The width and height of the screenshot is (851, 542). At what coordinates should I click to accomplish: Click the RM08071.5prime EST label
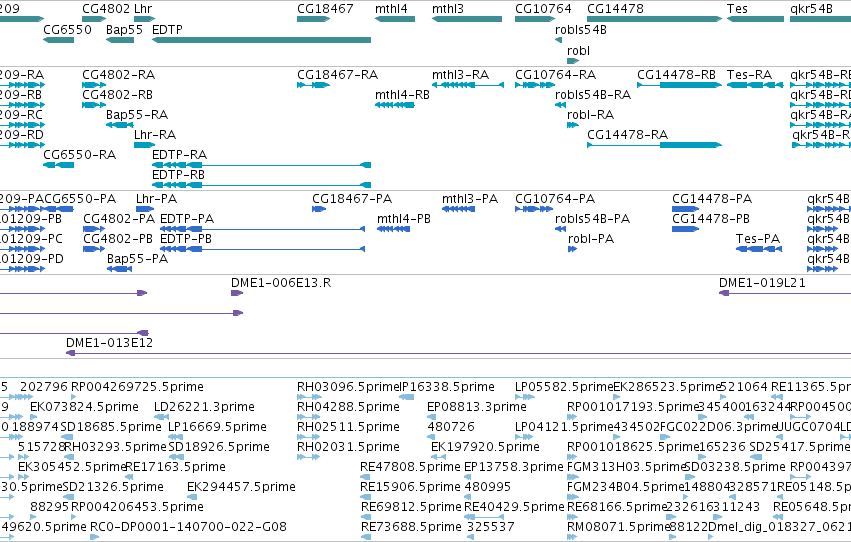[x=618, y=527]
